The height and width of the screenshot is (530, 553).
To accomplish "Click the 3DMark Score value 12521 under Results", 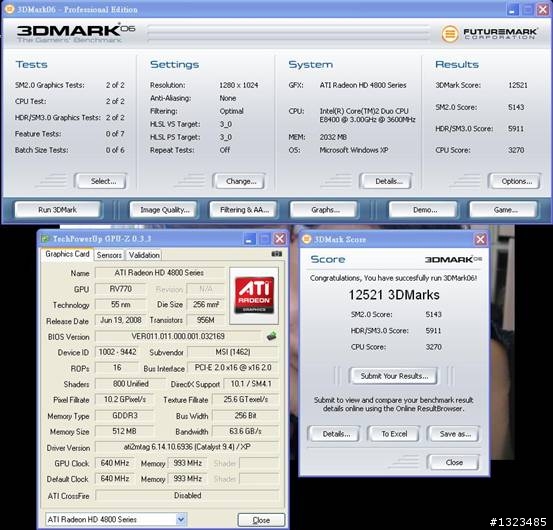I will pyautogui.click(x=518, y=85).
